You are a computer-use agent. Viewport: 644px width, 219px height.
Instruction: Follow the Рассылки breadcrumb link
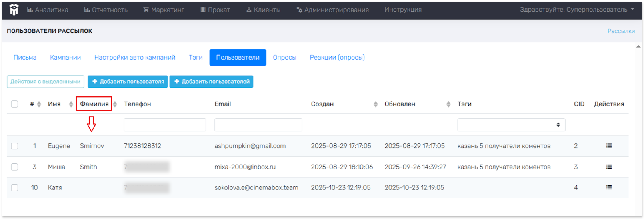point(621,31)
